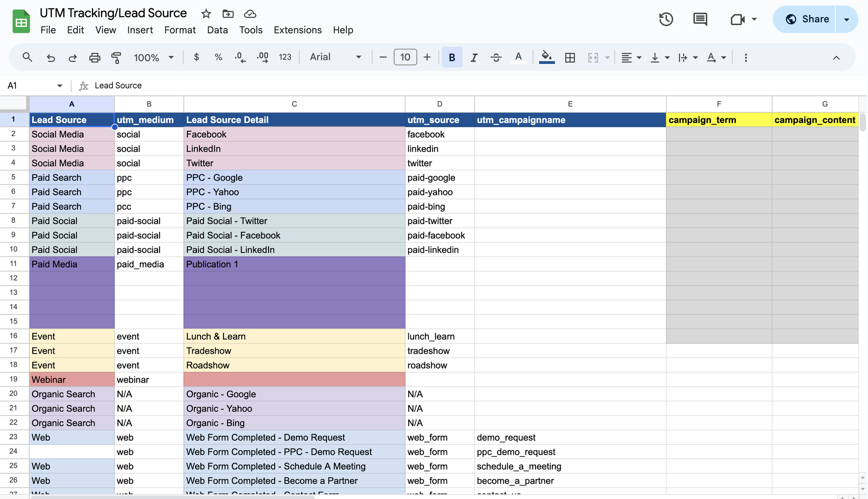Click the undo arrow icon
Screen dimensions: 868x499
(51, 57)
